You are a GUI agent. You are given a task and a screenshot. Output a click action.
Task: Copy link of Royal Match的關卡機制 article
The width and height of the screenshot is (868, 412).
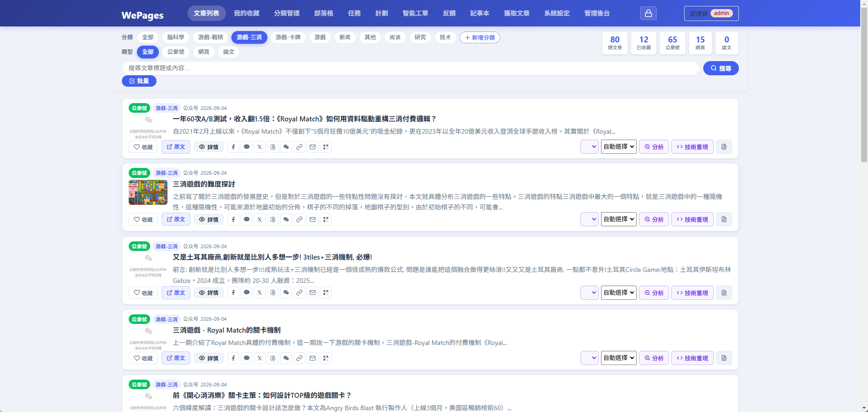tap(299, 358)
